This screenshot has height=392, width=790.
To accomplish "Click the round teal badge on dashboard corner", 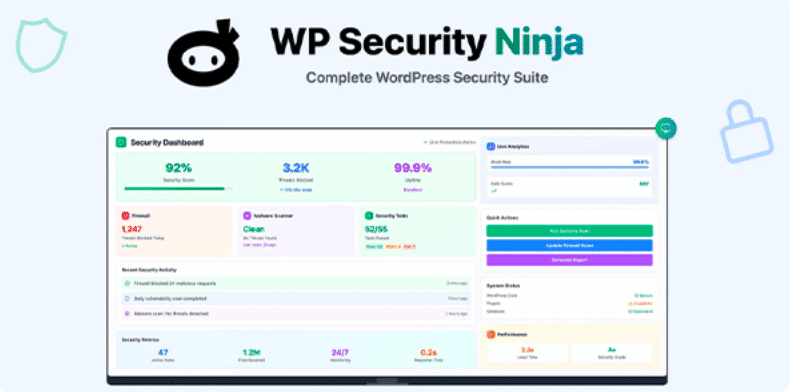I will pyautogui.click(x=666, y=128).
